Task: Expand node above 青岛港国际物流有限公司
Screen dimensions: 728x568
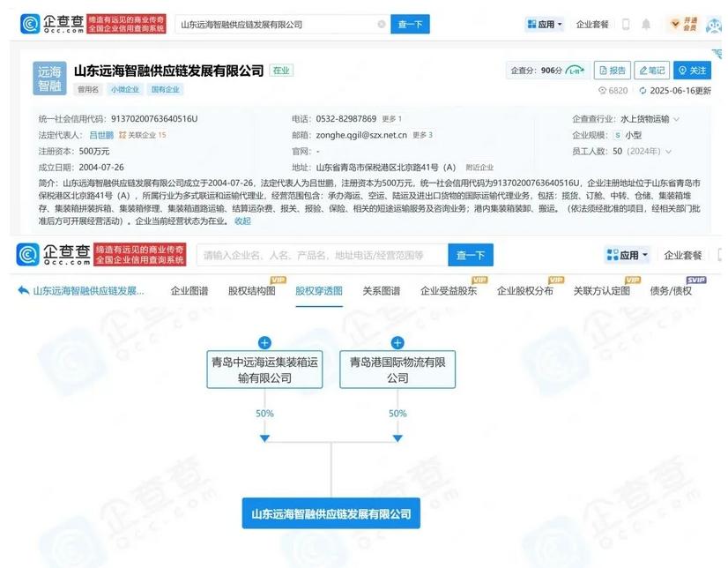Action: point(397,343)
